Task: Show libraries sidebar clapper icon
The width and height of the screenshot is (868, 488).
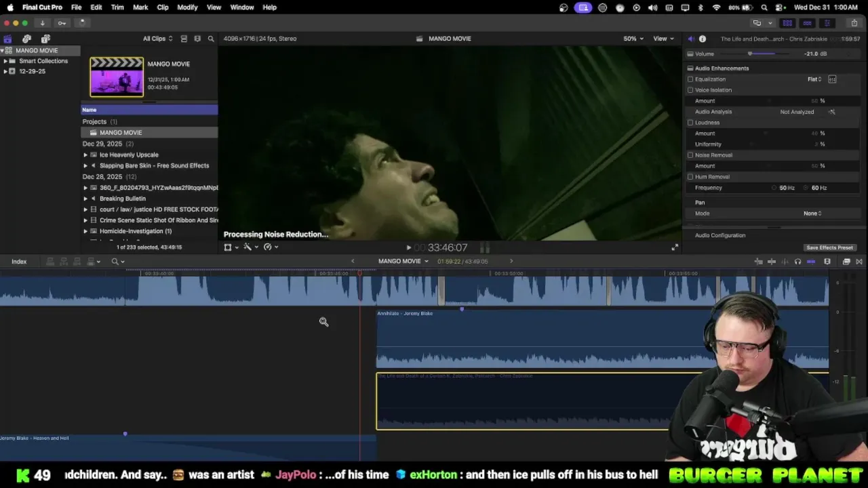Action: (x=7, y=39)
